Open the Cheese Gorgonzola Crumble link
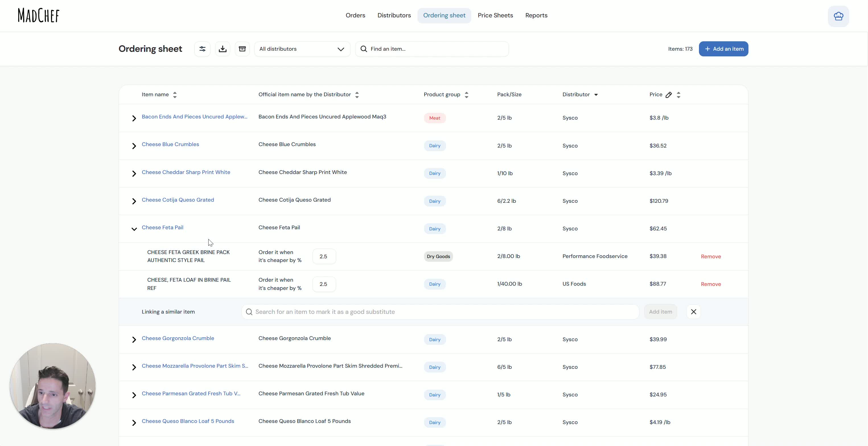Image resolution: width=868 pixels, height=446 pixels. [x=178, y=338]
